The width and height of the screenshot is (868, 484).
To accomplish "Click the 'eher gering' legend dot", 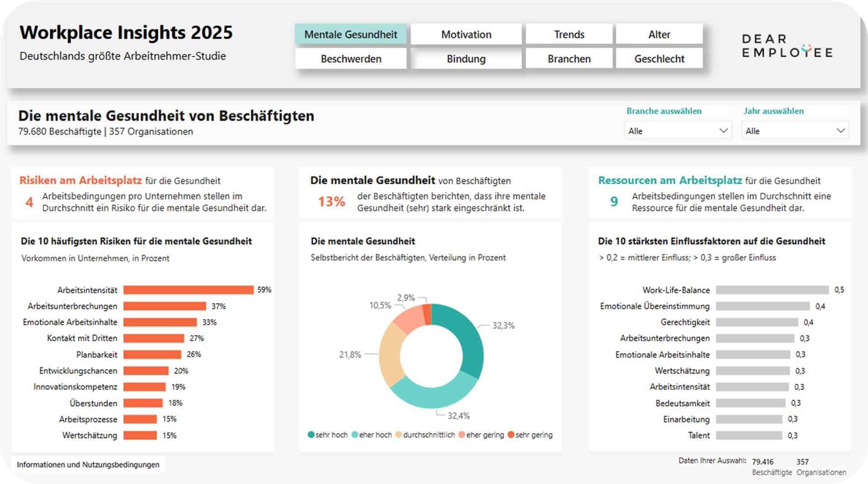I will click(x=462, y=435).
